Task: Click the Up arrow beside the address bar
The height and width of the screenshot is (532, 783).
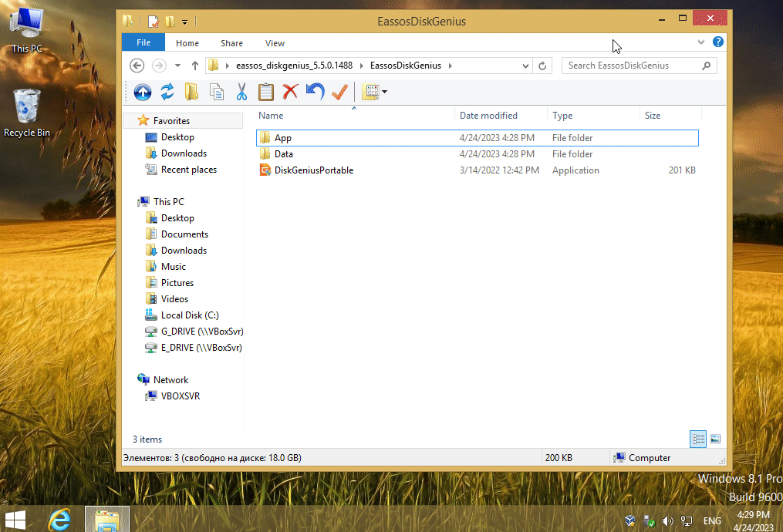Action: tap(194, 66)
